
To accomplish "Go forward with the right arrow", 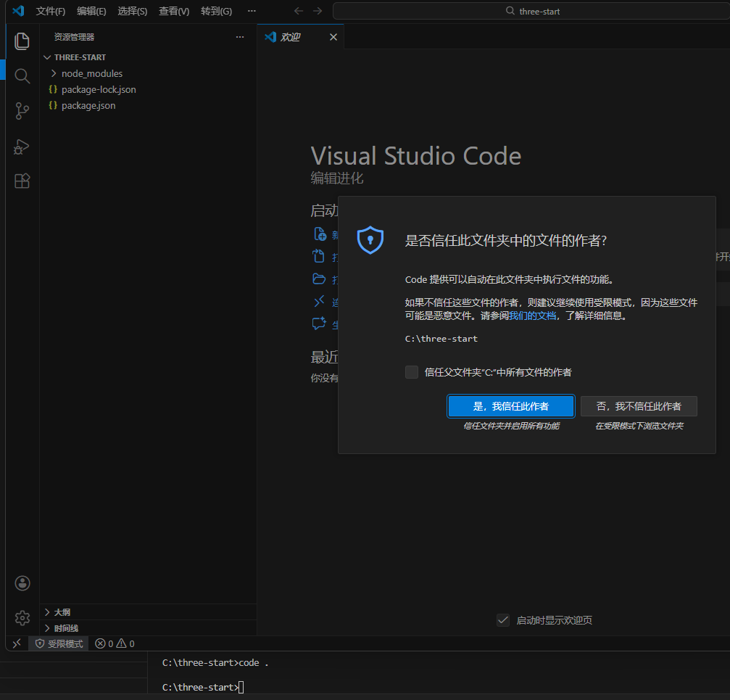I will (x=318, y=11).
